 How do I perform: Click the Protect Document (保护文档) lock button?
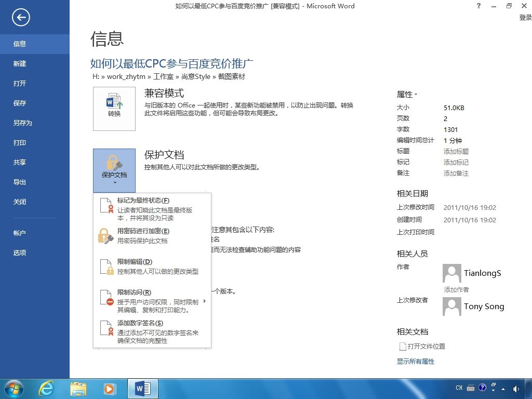click(114, 170)
